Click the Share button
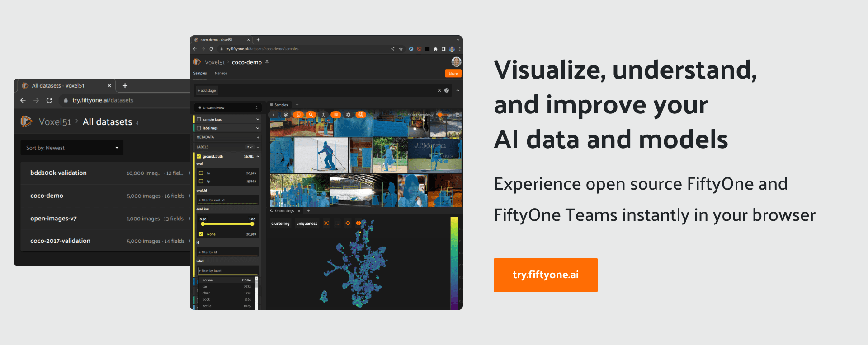 click(453, 73)
